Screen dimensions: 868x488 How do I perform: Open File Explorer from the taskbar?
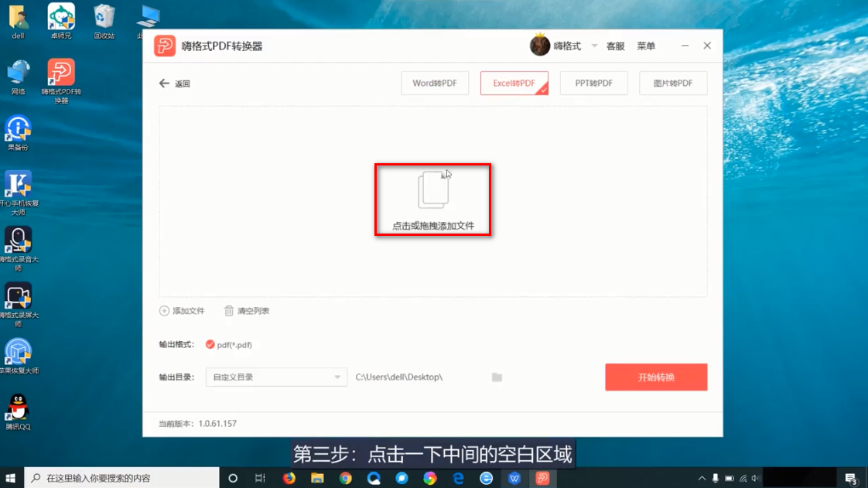317,478
